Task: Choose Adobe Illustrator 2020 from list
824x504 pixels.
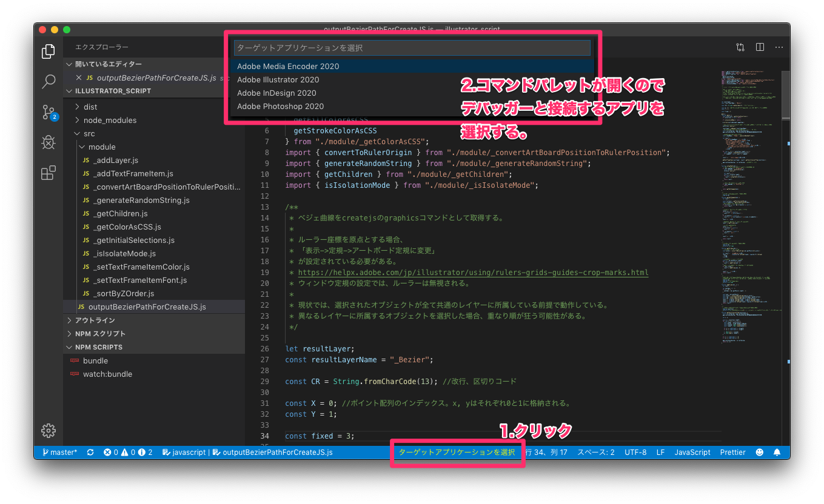Action: (x=412, y=79)
